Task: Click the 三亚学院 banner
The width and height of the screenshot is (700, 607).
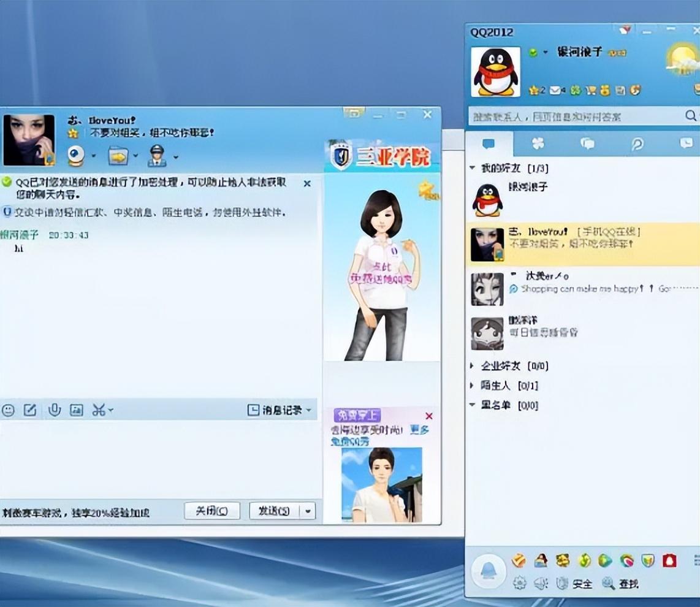Action: click(382, 157)
